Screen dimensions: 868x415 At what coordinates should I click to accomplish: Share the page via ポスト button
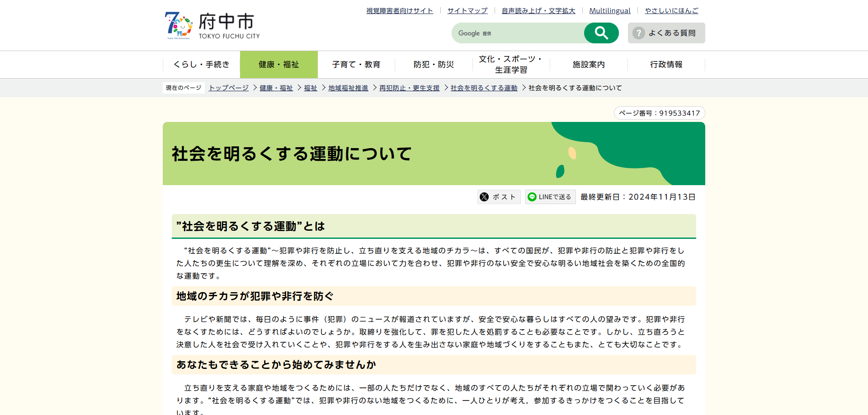tap(499, 197)
